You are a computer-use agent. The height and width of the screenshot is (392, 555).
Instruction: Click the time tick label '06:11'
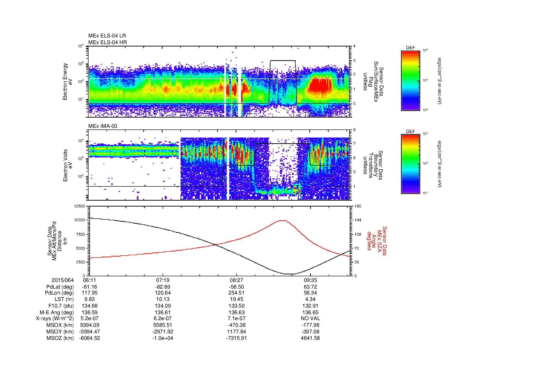pos(90,280)
